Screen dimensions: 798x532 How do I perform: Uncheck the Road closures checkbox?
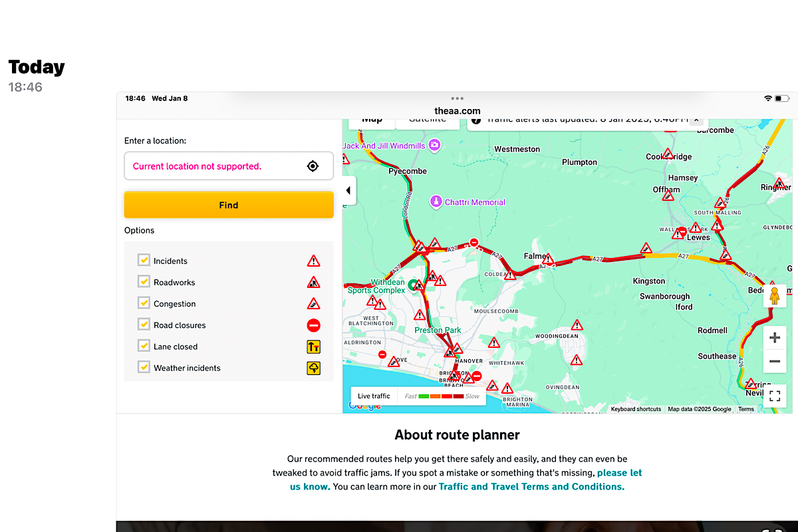click(x=144, y=324)
